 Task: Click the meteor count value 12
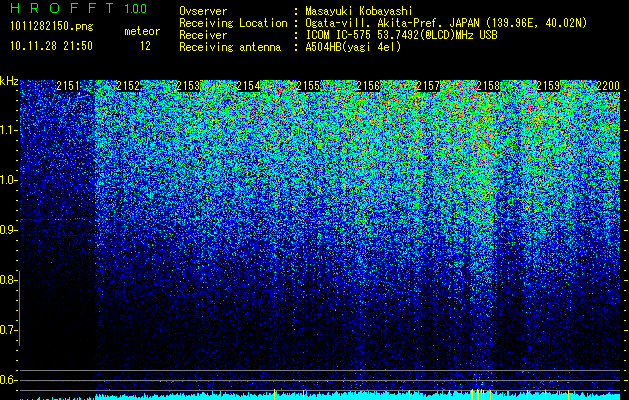click(145, 46)
